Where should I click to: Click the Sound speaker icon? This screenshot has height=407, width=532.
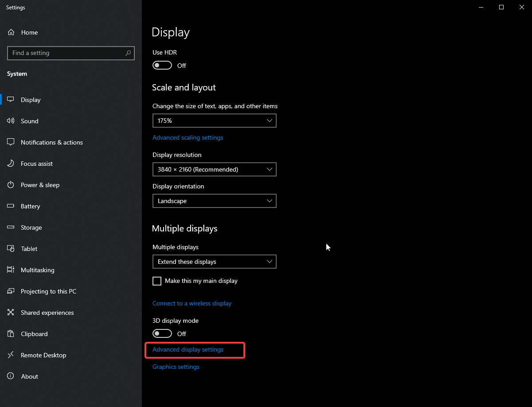[x=11, y=121]
